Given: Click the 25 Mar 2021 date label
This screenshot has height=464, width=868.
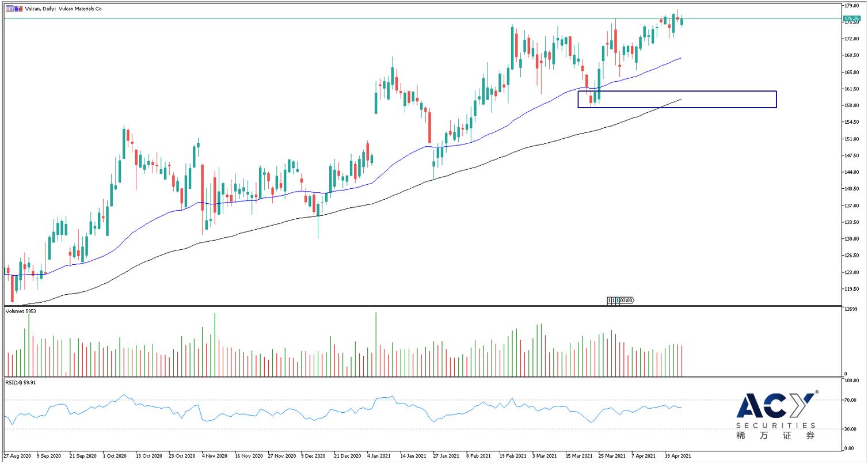Looking at the screenshot, I should click(x=612, y=455).
